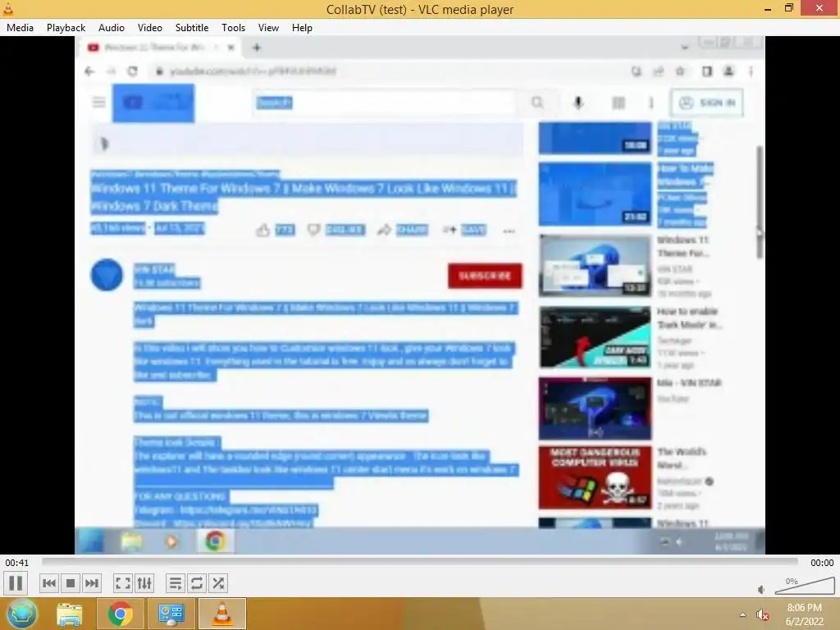Screen dimensions: 840x630
Task: Open File Explorer from the taskbar
Action: coord(71,614)
